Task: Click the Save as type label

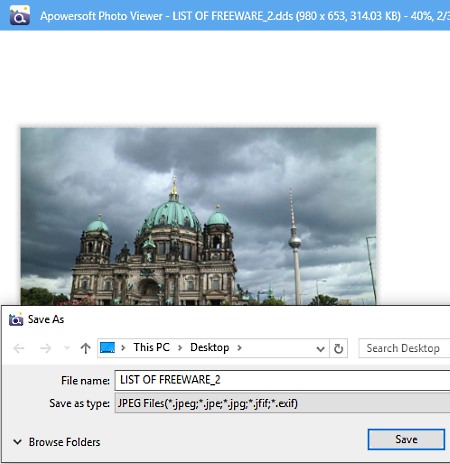Action: pos(79,403)
